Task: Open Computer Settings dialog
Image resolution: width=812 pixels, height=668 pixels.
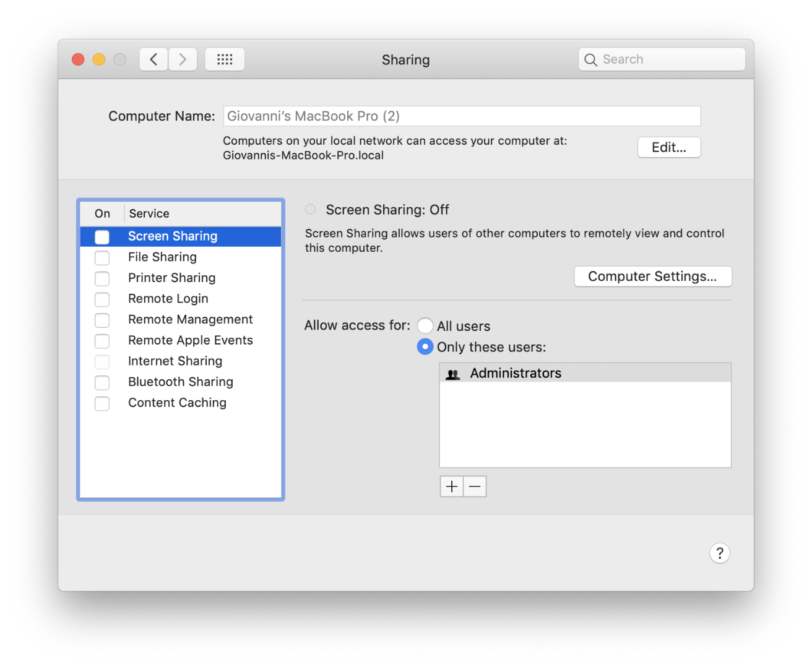Action: pos(653,276)
